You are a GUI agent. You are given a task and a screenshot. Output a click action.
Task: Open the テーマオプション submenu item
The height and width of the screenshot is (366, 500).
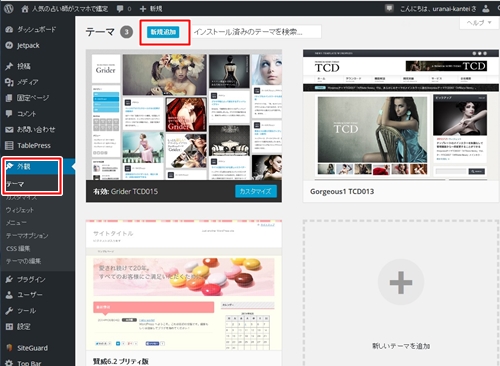27,235
